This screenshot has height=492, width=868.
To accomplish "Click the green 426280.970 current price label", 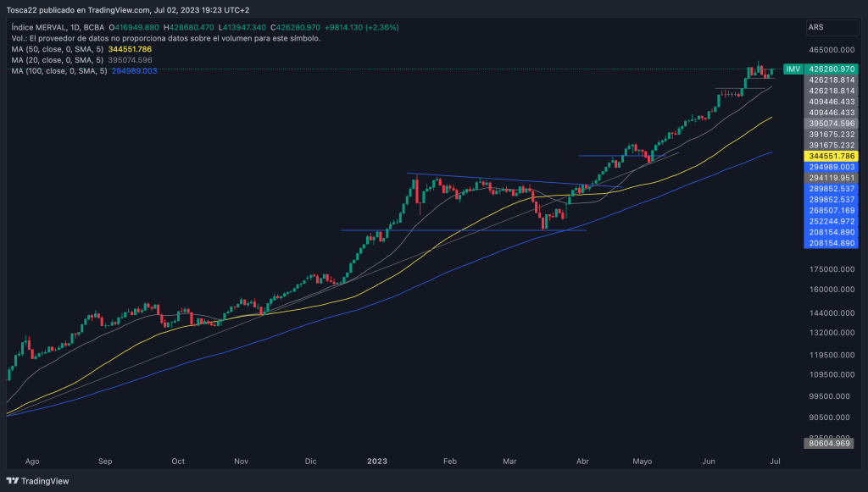I will 831,69.
